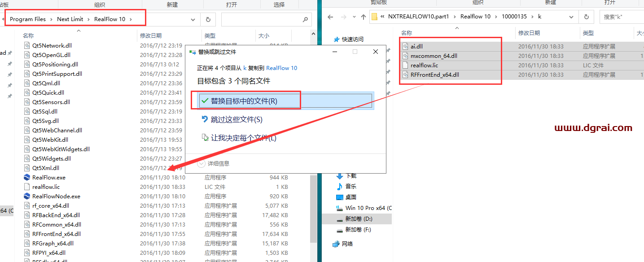Open Desktop folder in navigation pane
644x262 pixels.
point(351,197)
